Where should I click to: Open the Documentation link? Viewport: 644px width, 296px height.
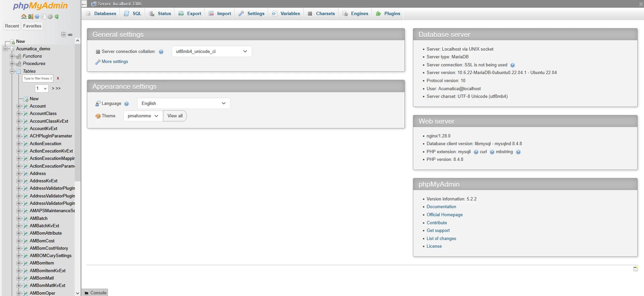(x=441, y=207)
